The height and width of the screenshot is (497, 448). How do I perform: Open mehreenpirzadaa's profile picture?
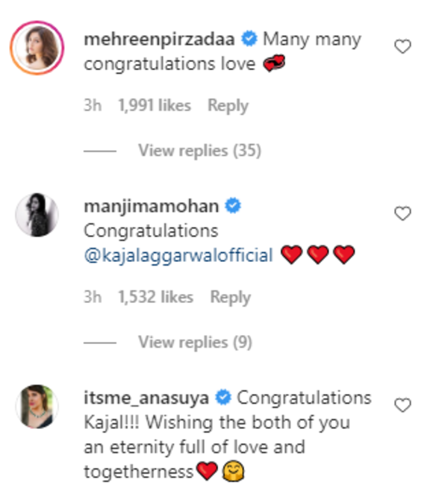[x=37, y=48]
